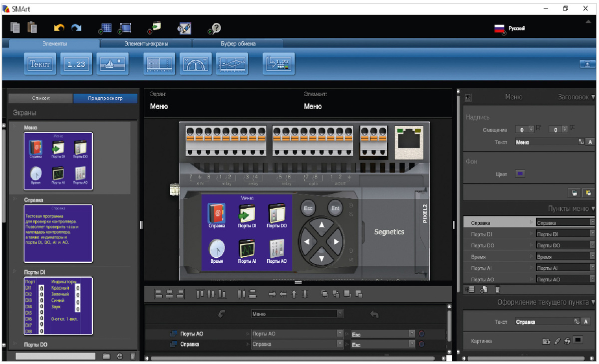Load a picture with the Картинка folder icon
The width and height of the screenshot is (599, 364).
tap(546, 342)
